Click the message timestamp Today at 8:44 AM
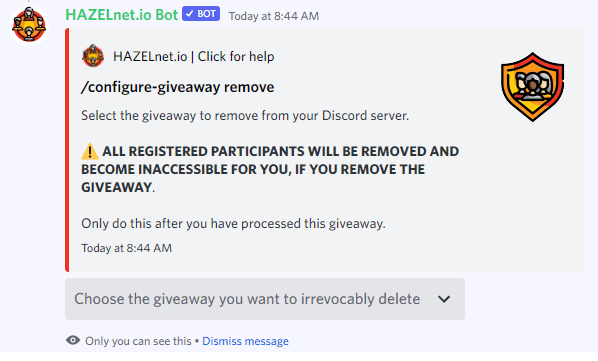This screenshot has width=598, height=361. (273, 16)
